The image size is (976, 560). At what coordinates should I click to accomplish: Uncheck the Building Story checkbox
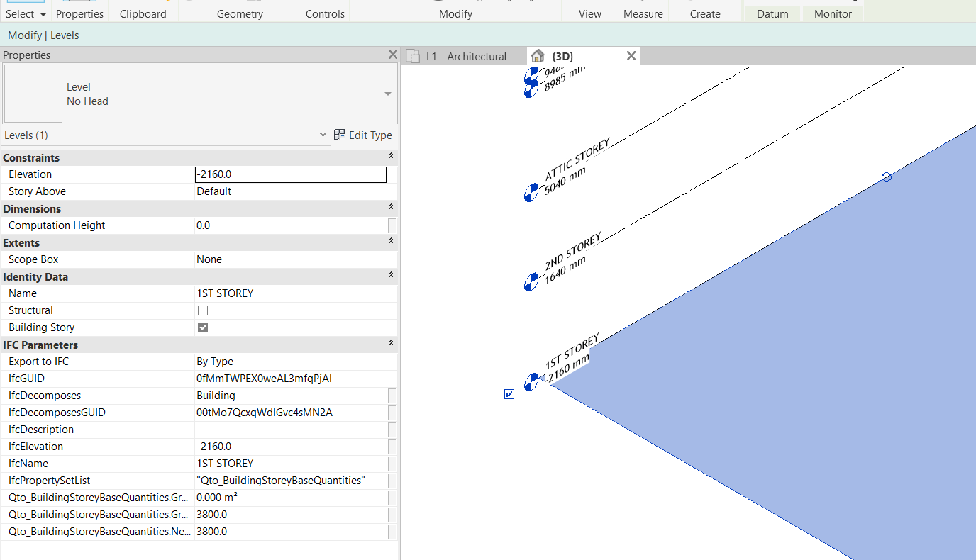203,327
